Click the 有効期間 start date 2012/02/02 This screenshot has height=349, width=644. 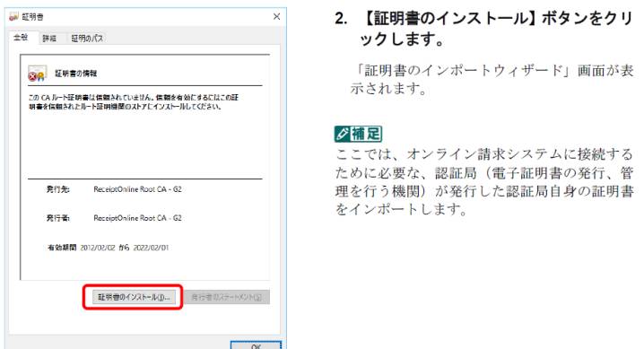pos(98,248)
